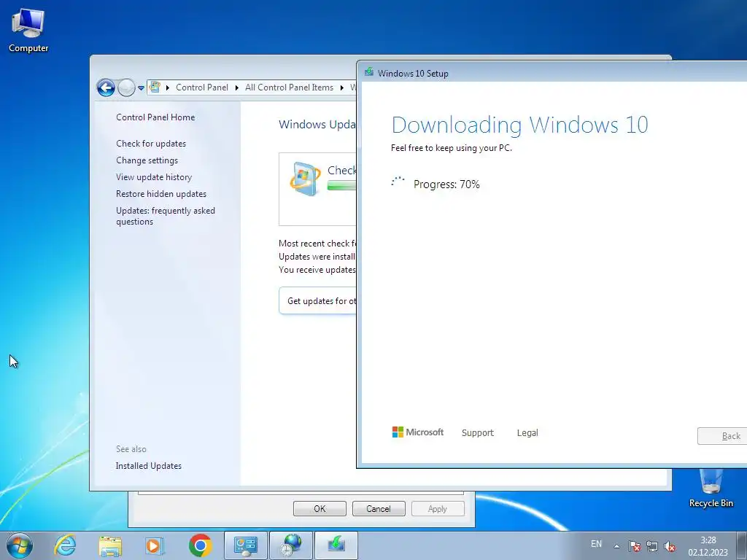Open Updates: frequently asked questions link
The width and height of the screenshot is (747, 560).
point(166,216)
